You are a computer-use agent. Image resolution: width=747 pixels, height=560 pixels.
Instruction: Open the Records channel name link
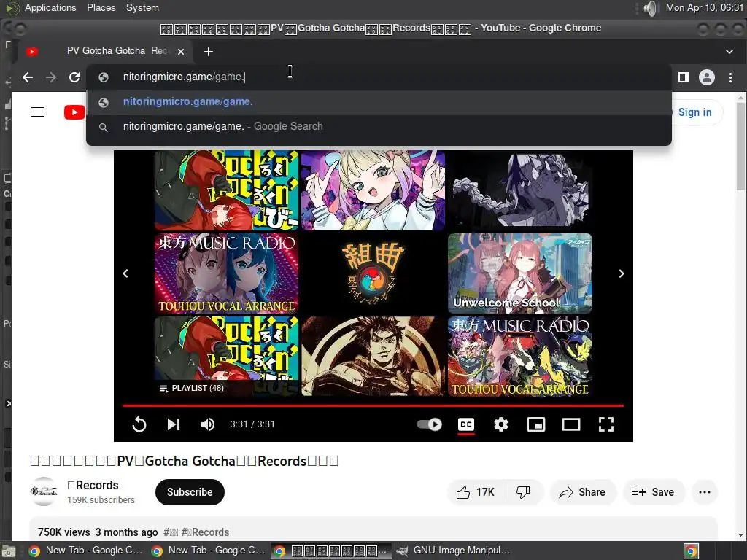(x=93, y=485)
